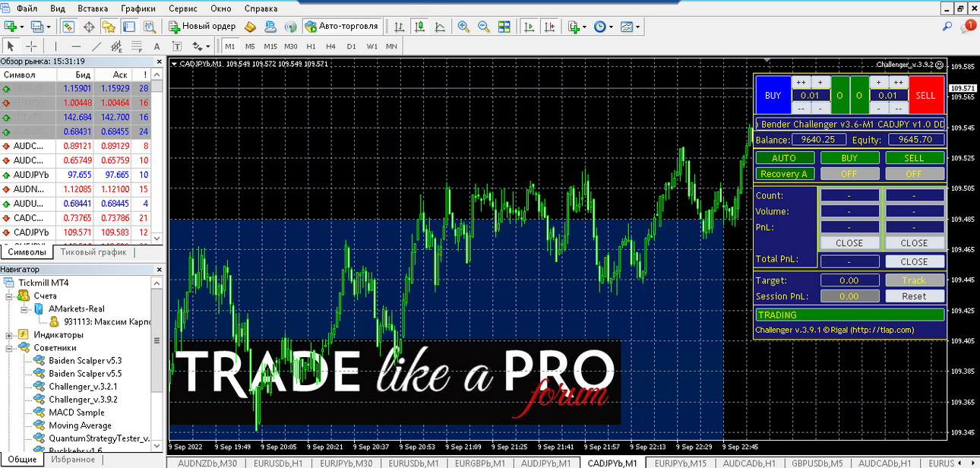
Task: Click the large blue BUY button
Action: (x=773, y=95)
